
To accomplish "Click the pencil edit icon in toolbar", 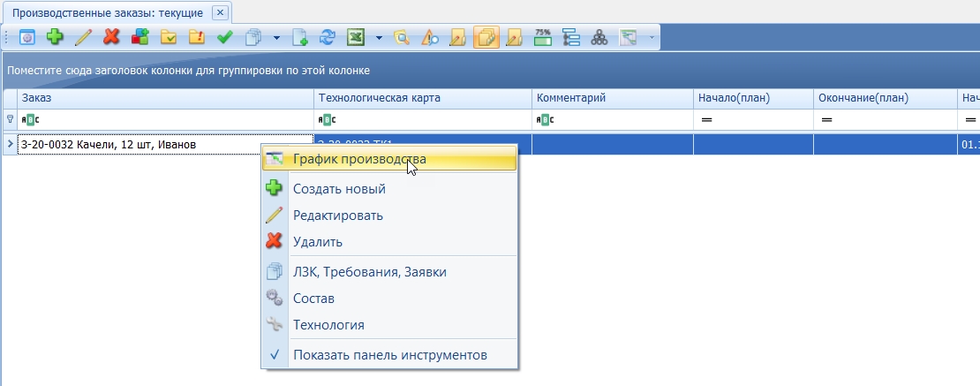I will (83, 37).
